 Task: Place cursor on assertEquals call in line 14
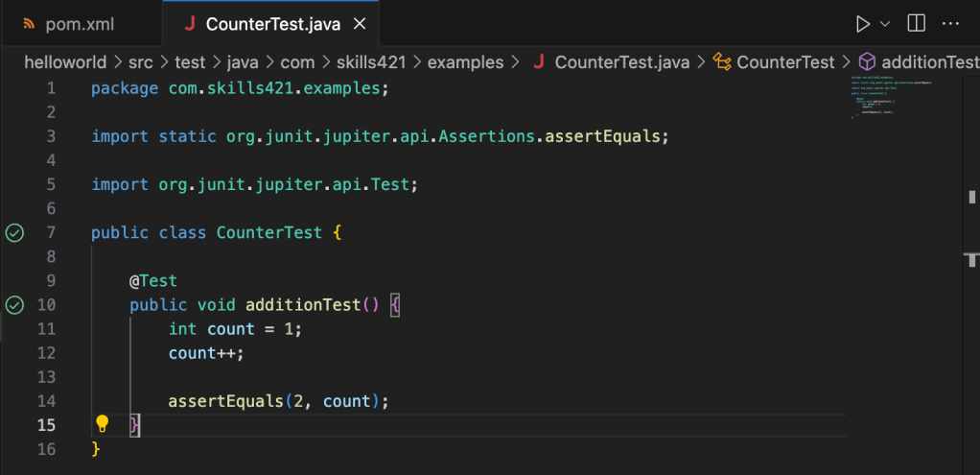[x=225, y=401]
